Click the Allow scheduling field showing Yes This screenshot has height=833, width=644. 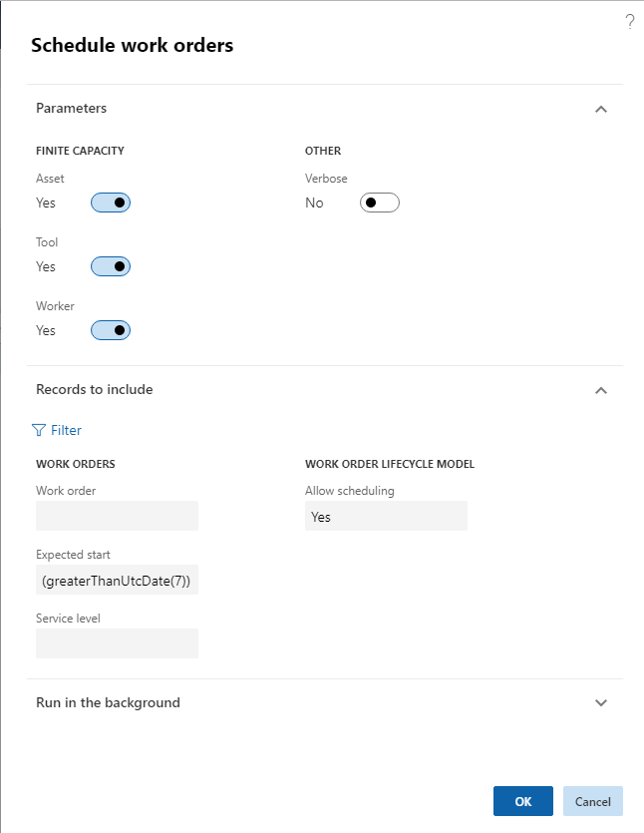point(386,516)
